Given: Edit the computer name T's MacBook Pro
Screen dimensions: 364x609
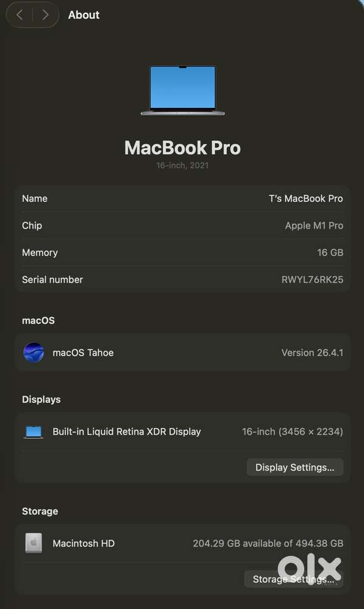Looking at the screenshot, I should pos(305,199).
